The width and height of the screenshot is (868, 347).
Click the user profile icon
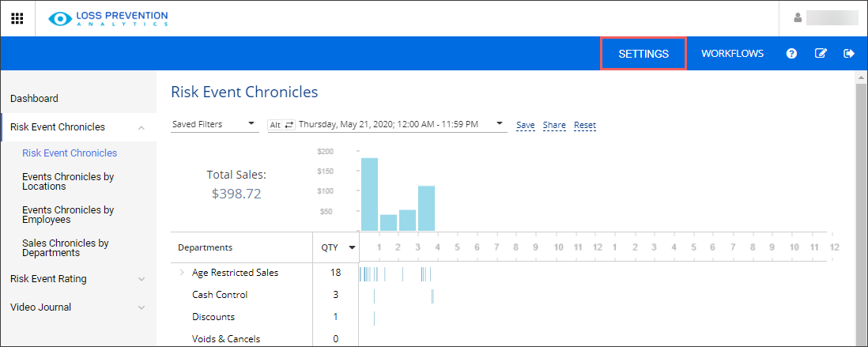tap(798, 18)
